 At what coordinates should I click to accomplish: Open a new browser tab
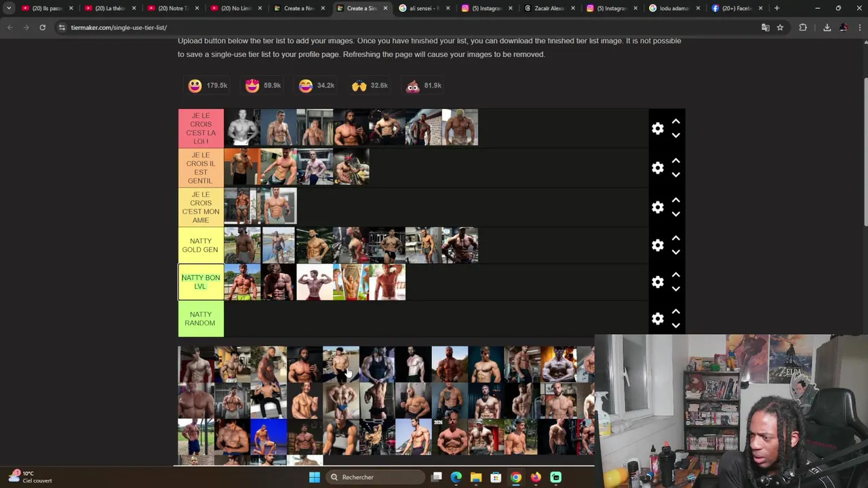click(777, 8)
